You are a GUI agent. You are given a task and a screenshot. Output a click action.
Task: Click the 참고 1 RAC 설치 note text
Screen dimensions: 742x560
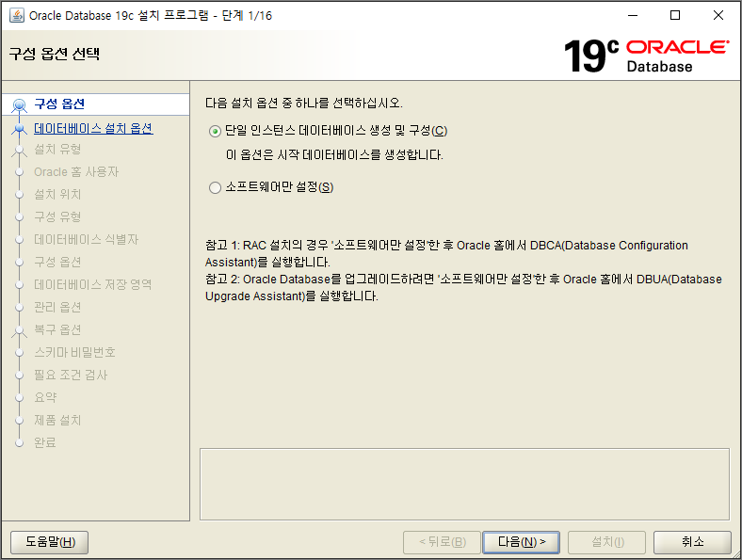coord(446,253)
